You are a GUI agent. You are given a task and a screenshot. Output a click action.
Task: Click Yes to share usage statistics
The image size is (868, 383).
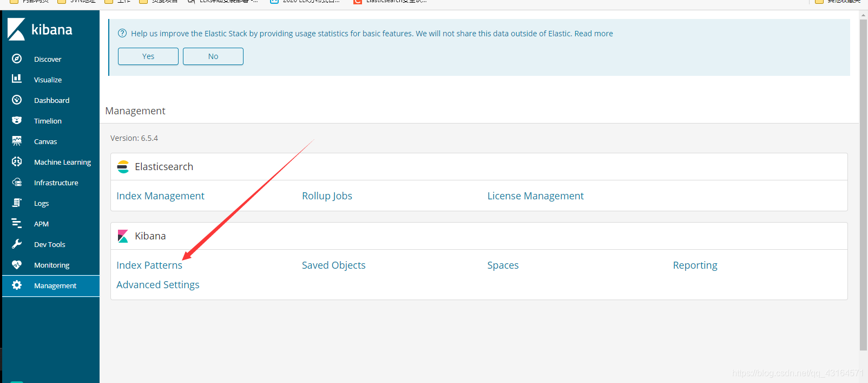(148, 56)
